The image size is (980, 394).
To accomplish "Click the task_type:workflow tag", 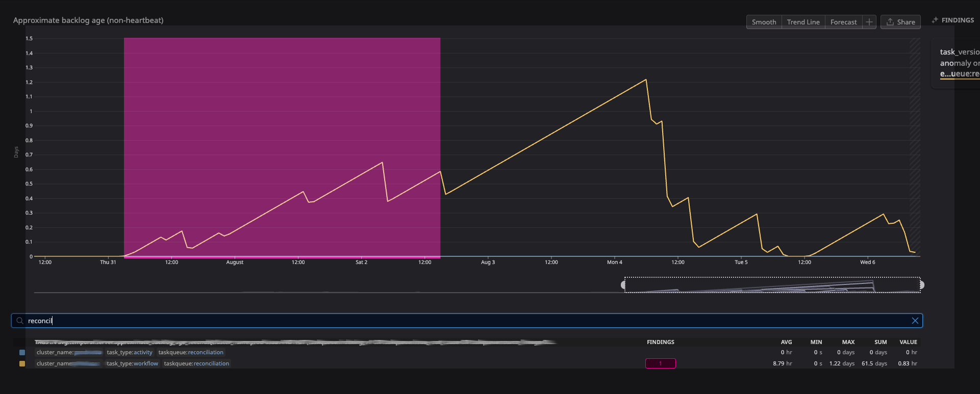I will [133, 363].
